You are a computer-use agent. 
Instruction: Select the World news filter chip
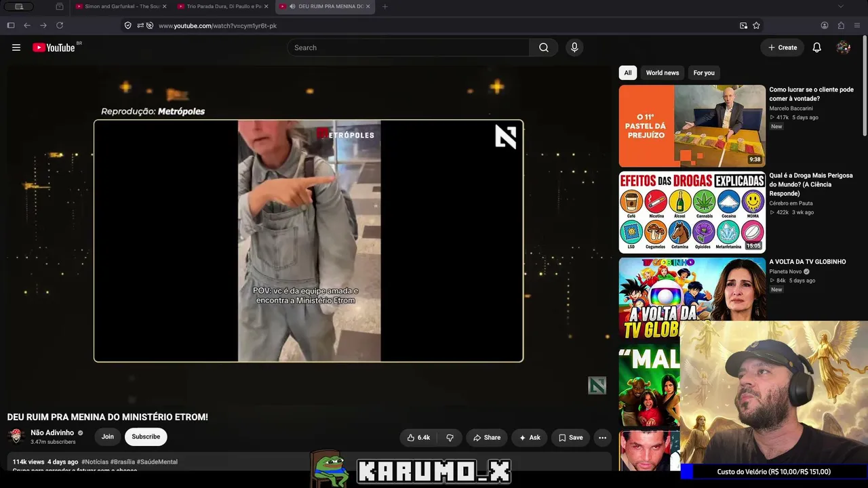pyautogui.click(x=663, y=73)
